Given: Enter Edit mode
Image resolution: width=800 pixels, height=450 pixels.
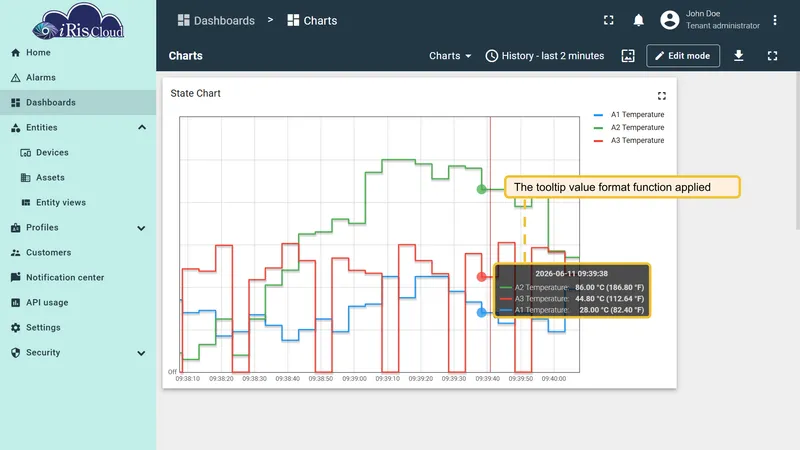Looking at the screenshot, I should [683, 56].
